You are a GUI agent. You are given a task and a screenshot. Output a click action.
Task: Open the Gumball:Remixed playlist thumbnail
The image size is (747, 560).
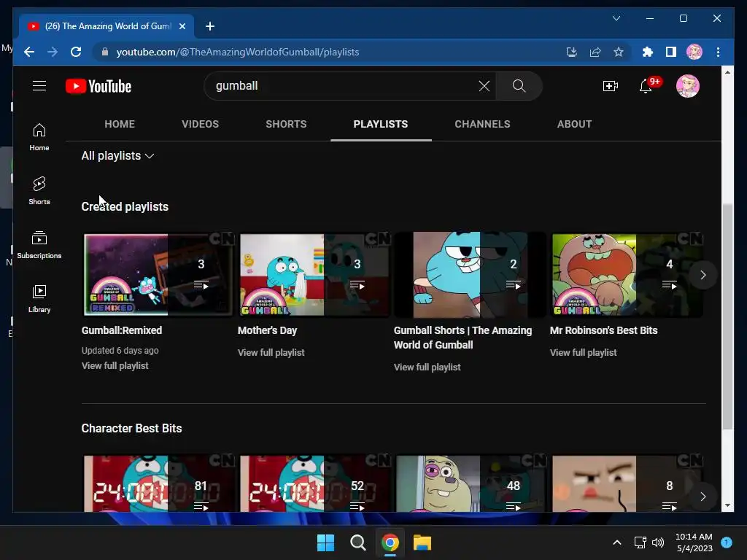pyautogui.click(x=158, y=275)
